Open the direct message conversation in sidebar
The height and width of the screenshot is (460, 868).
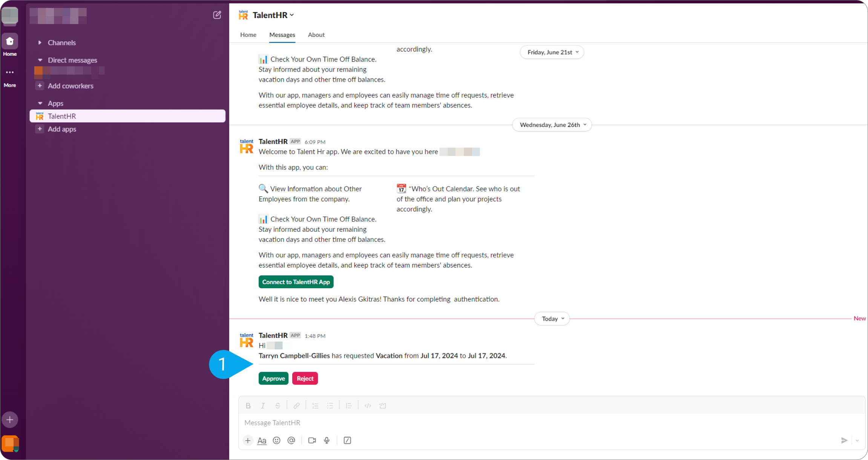[69, 72]
